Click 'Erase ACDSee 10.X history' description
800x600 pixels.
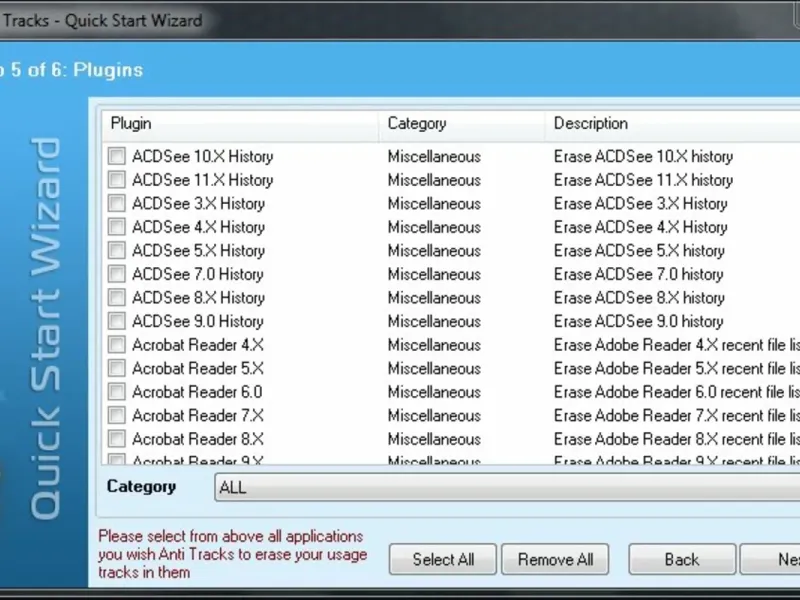643,157
